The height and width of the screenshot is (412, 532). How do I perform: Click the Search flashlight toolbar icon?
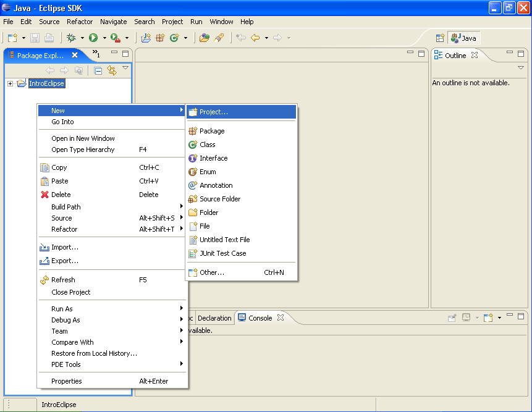coord(219,38)
